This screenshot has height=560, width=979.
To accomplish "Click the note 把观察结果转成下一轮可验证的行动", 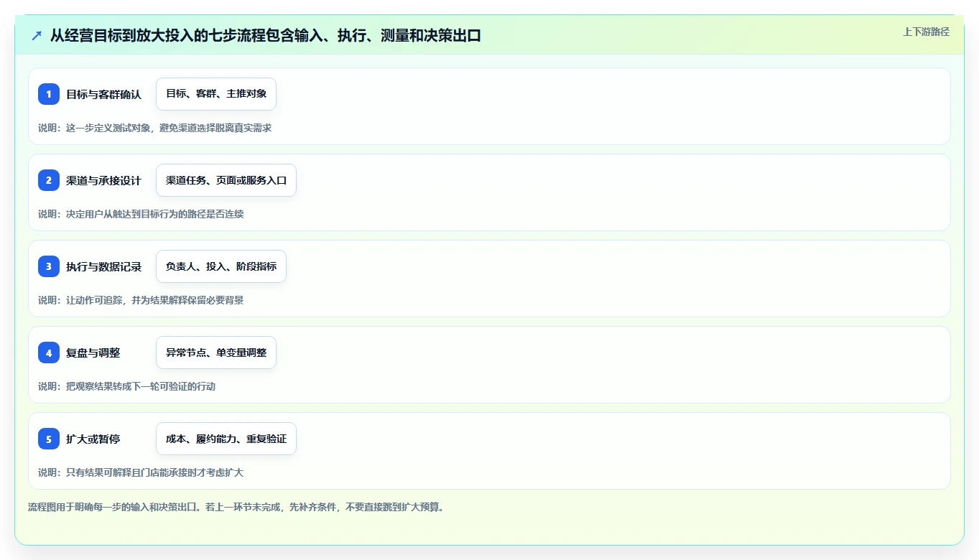I will tap(141, 386).
